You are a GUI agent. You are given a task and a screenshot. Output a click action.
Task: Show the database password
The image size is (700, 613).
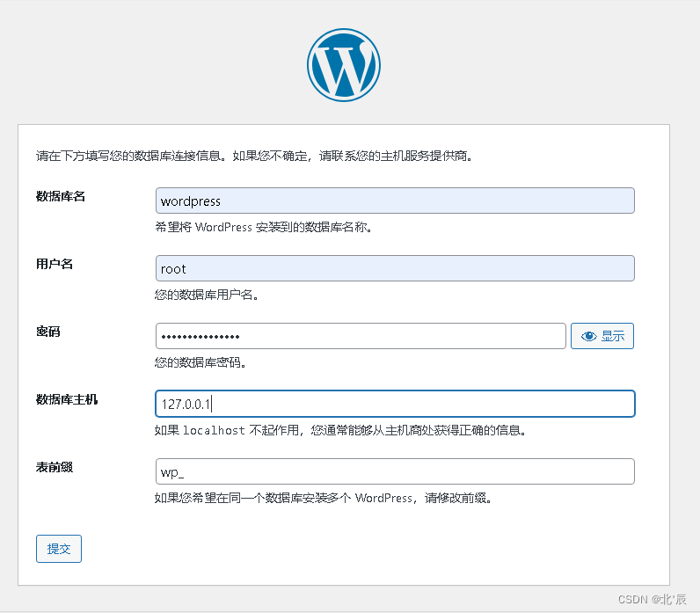(x=602, y=336)
